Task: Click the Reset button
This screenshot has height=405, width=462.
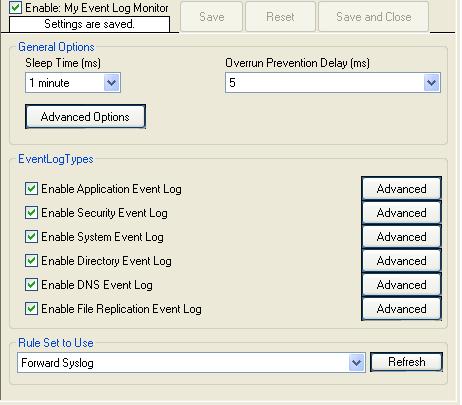Action: [x=280, y=17]
